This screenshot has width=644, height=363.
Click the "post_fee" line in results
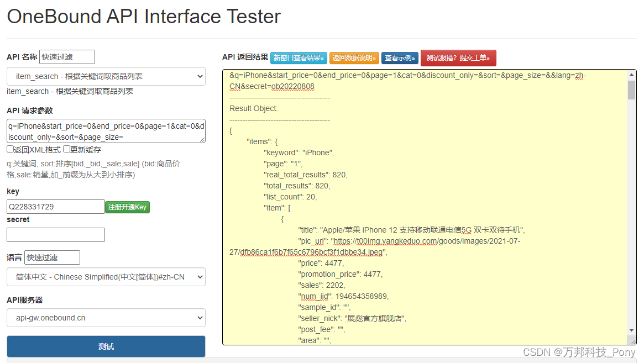322,330
